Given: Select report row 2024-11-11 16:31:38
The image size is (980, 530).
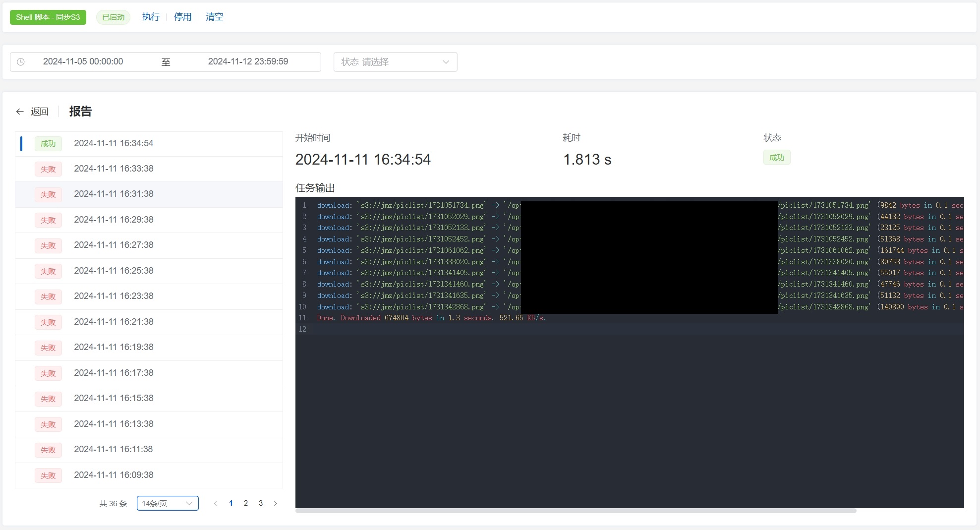Looking at the screenshot, I should 149,194.
